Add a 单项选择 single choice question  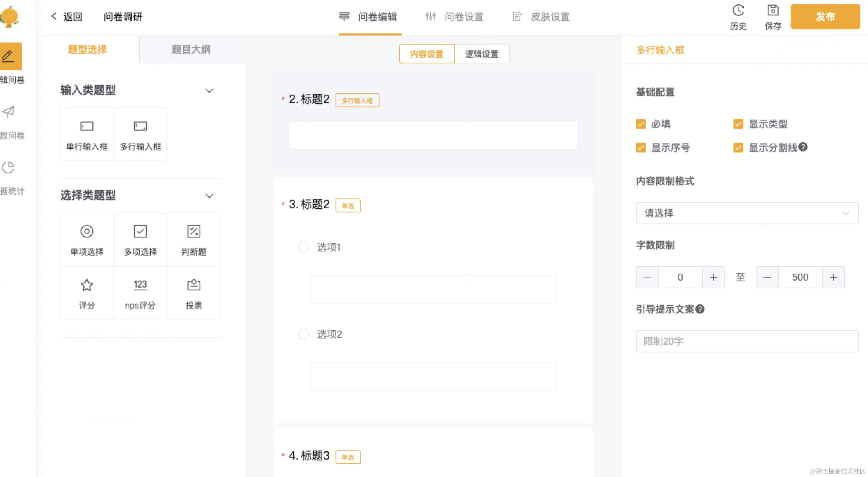pos(87,240)
